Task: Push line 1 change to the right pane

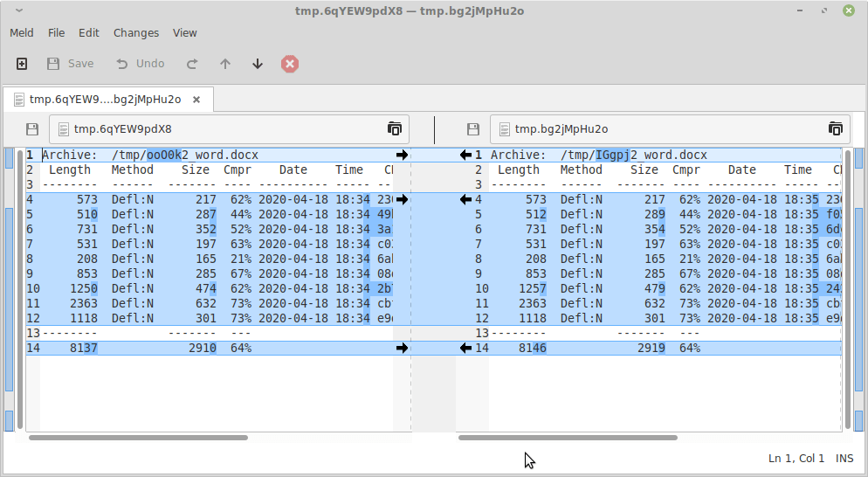Action: (402, 156)
